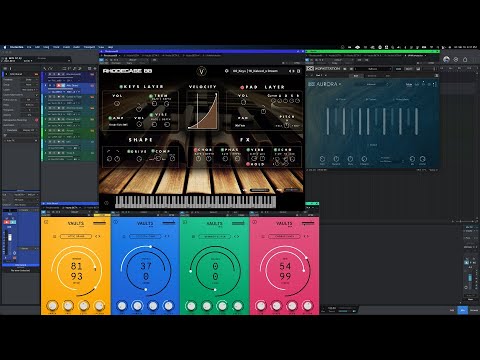Enable the HOLD switch under VERB
This screenshot has width=480, height=360.
(248, 164)
